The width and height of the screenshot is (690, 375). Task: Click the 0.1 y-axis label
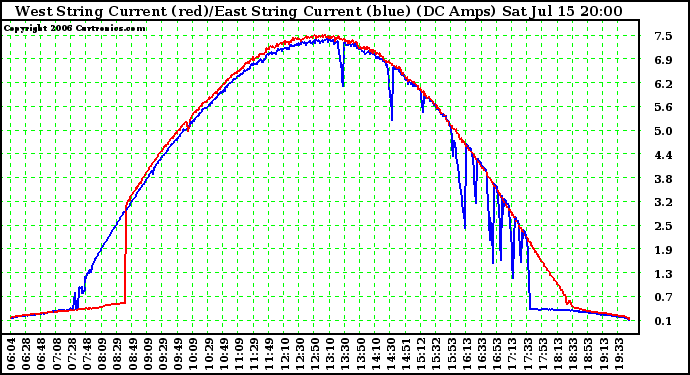tap(663, 321)
